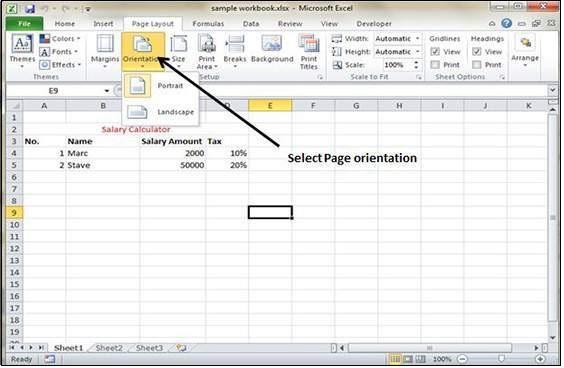This screenshot has width=564, height=368.
Task: Switch to Sheet1 tab
Action: click(68, 348)
